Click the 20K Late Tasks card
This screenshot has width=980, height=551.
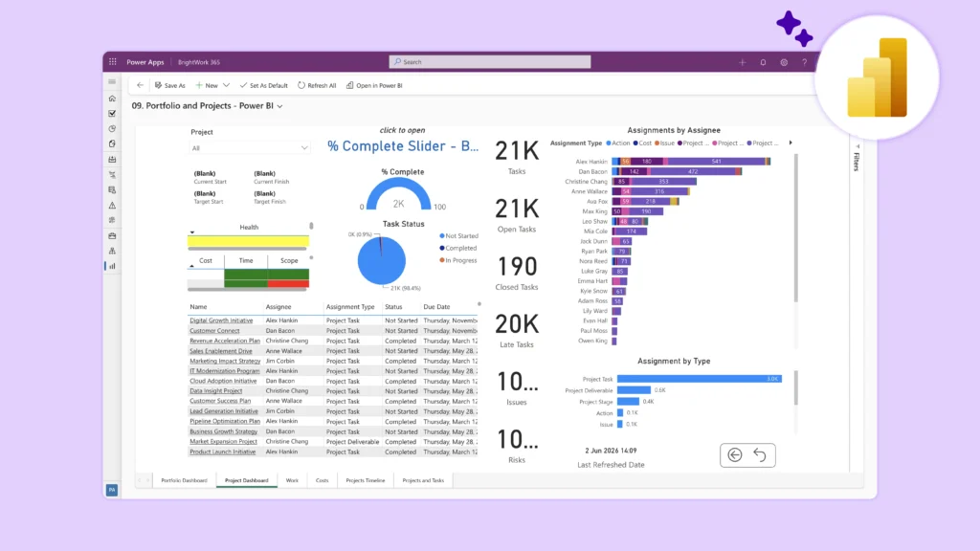pos(516,330)
